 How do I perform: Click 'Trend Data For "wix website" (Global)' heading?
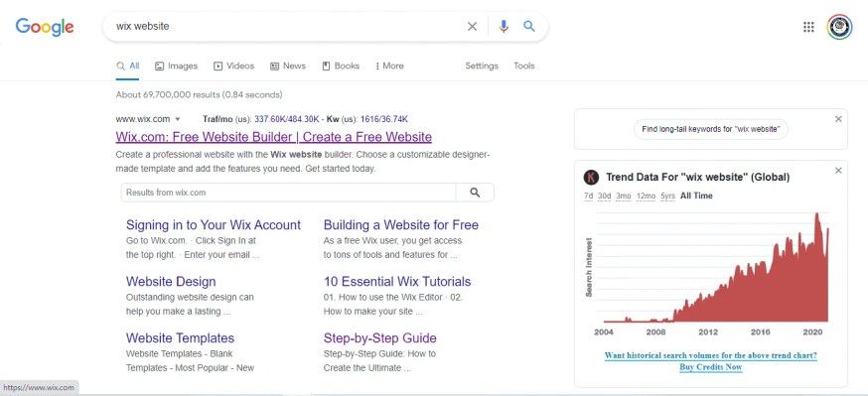697,178
